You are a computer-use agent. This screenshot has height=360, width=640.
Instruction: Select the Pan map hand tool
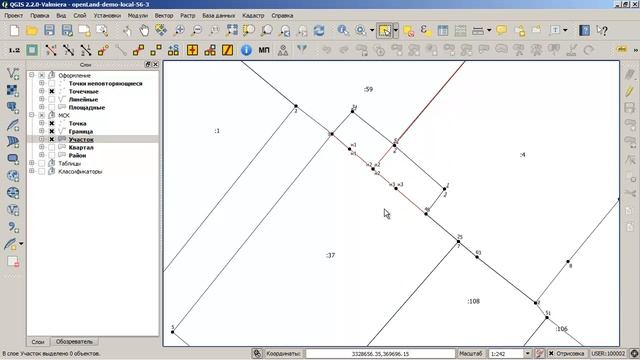click(144, 31)
